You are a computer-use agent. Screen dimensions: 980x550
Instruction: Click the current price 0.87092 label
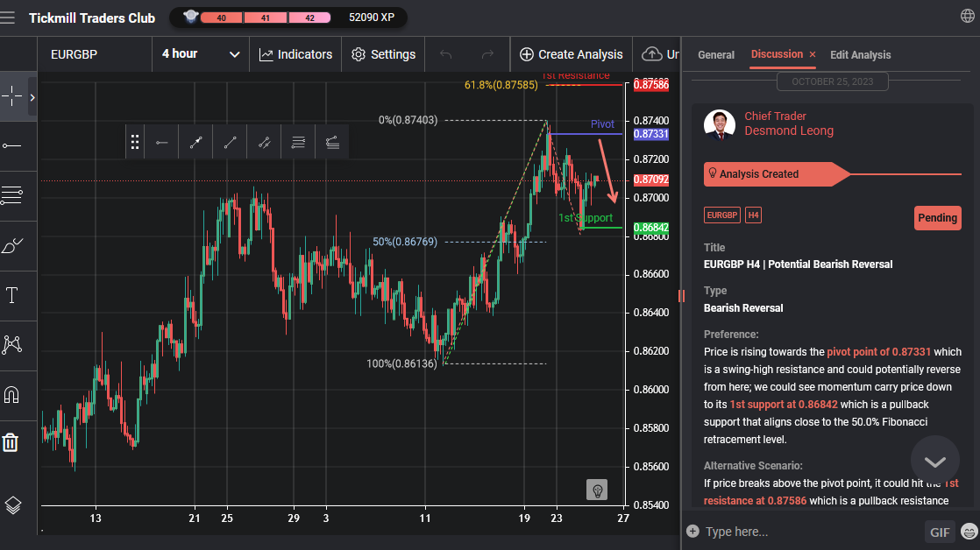(x=651, y=180)
